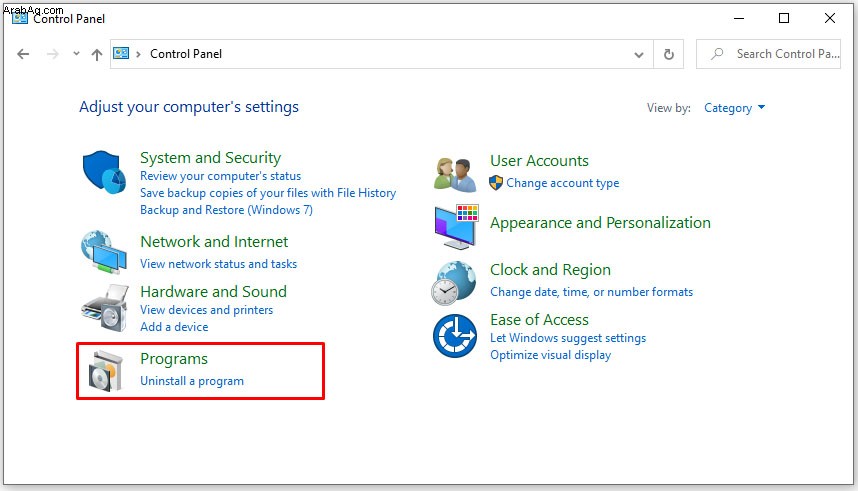Open the Programs category heading

(x=174, y=359)
